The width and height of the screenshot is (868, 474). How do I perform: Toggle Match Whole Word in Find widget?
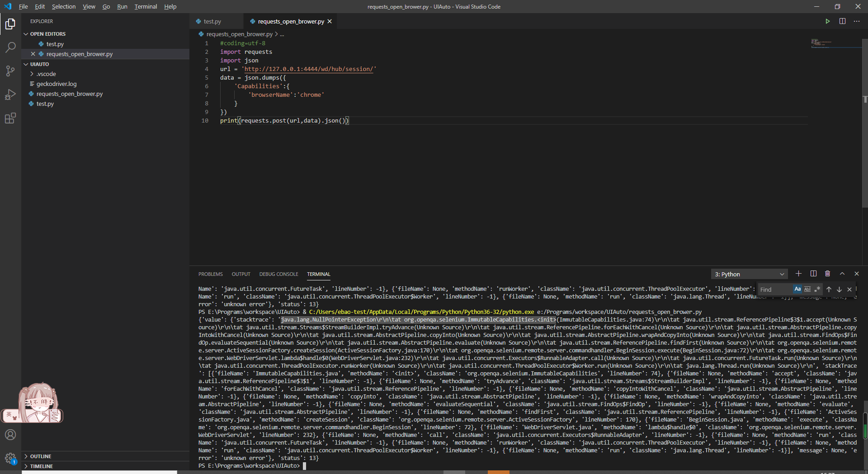807,289
